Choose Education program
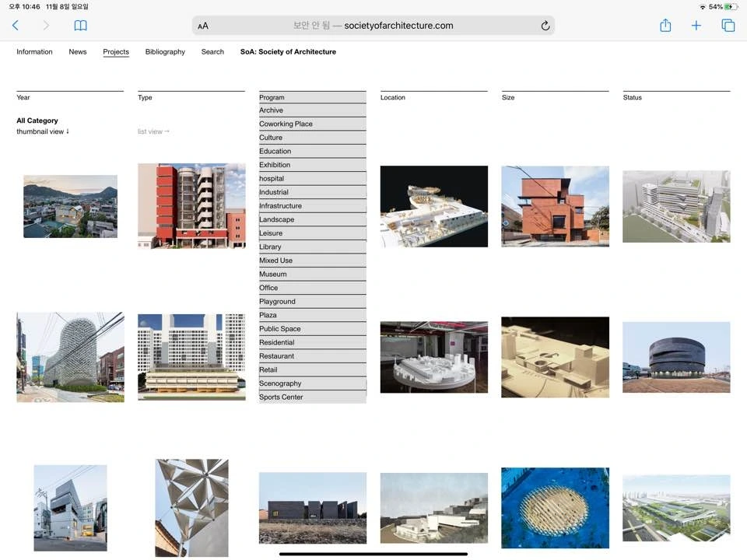This screenshot has width=747, height=560. coord(313,151)
